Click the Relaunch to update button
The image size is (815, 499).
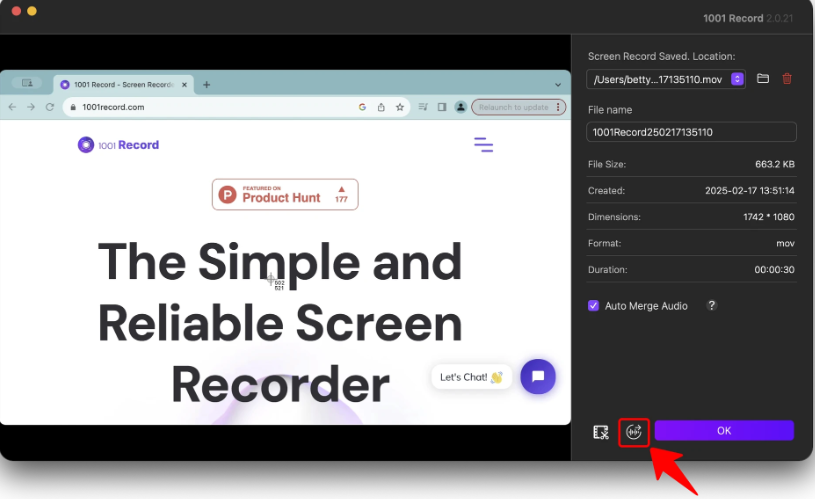pos(518,107)
